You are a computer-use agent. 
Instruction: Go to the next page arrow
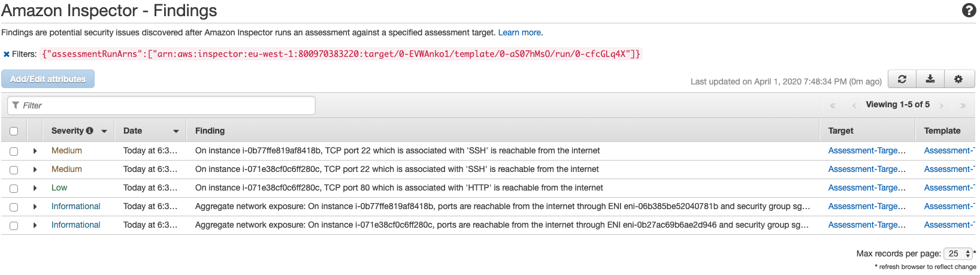click(x=942, y=105)
